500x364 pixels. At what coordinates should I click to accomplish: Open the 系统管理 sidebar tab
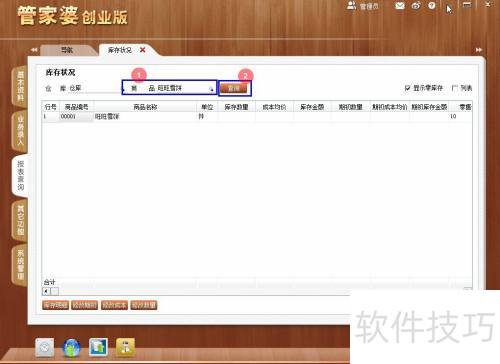point(21,265)
